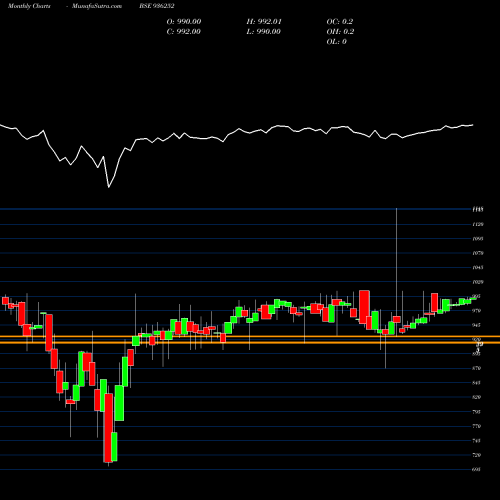
Task: Click the 'MunafaSutra.com' label
Action: click(97, 6)
